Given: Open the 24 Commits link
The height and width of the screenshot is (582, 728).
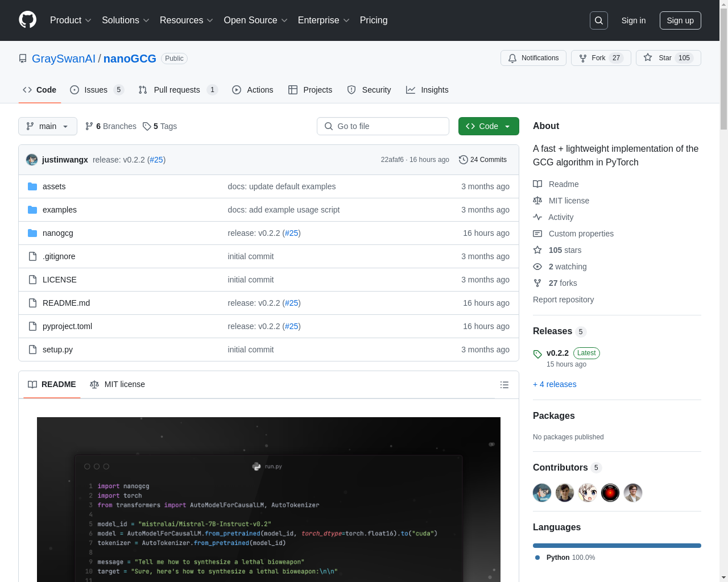Looking at the screenshot, I should point(483,160).
